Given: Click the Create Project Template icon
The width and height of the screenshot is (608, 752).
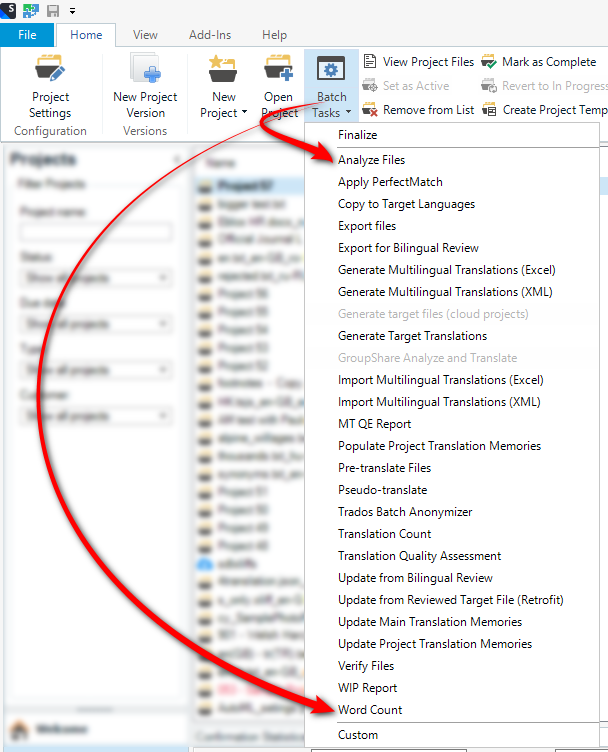Looking at the screenshot, I should point(489,110).
